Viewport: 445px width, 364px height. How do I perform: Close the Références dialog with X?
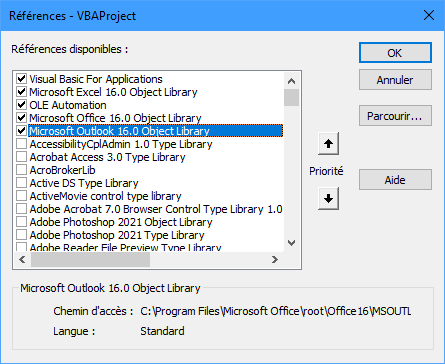pos(429,15)
